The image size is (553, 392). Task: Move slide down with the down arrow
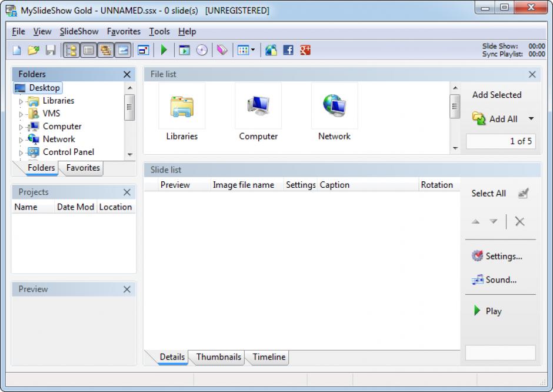[494, 221]
